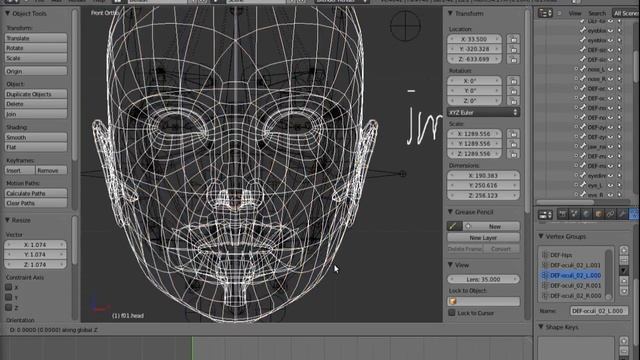The image size is (640, 360).
Task: Click the bone icon of jaw row
Action: click(583, 146)
